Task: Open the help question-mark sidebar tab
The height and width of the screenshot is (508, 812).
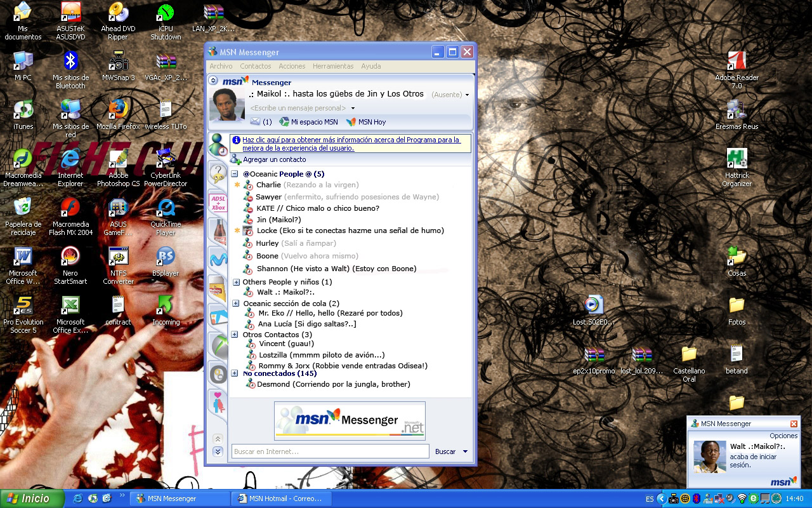Action: tap(218, 173)
